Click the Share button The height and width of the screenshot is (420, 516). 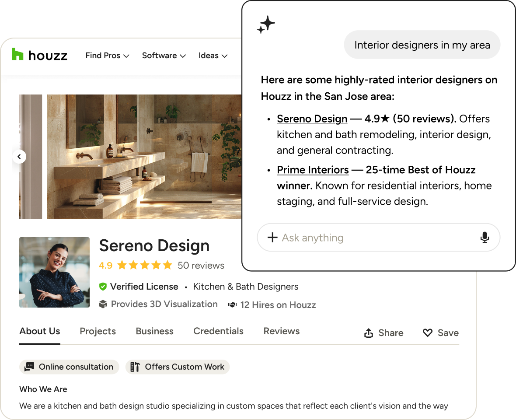coord(384,333)
